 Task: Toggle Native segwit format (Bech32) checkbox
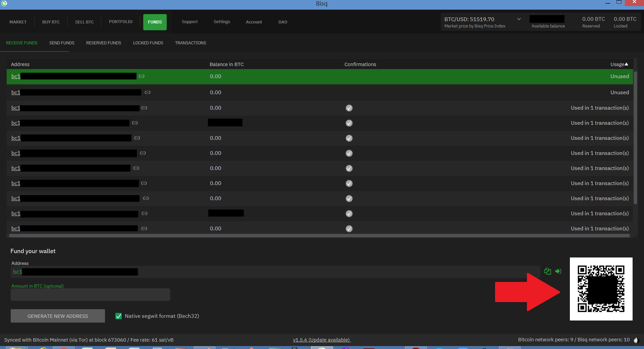click(x=118, y=316)
